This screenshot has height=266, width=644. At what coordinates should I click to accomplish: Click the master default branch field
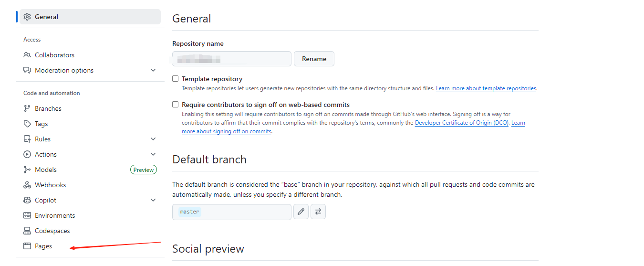point(232,212)
